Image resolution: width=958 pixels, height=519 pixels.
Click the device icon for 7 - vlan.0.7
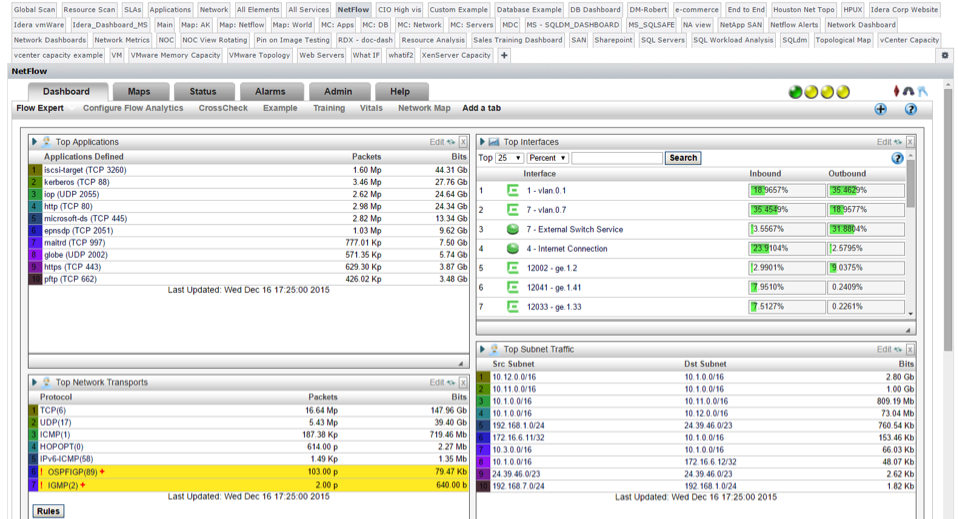point(513,210)
